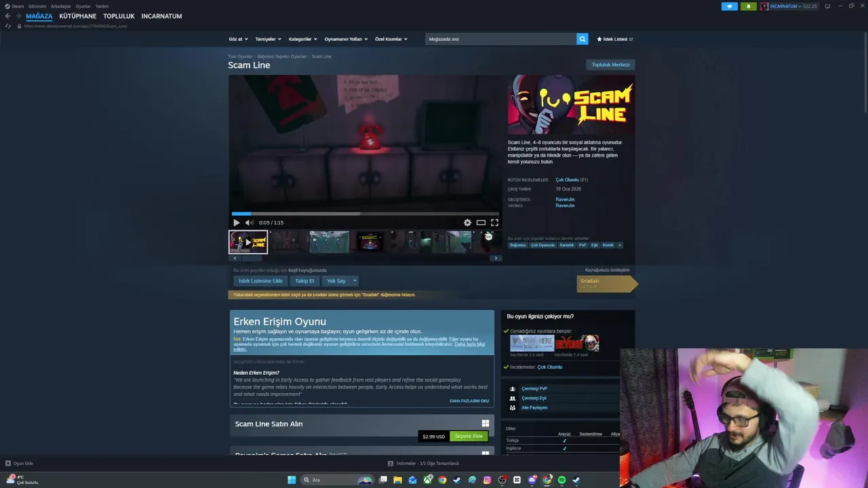Switch to the TOPLULUK tab
868x488 pixels.
[119, 16]
